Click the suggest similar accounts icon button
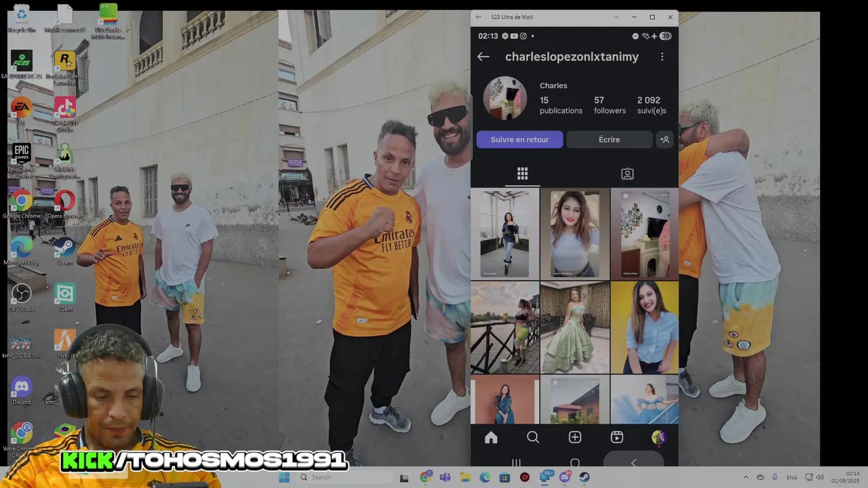 click(x=665, y=140)
